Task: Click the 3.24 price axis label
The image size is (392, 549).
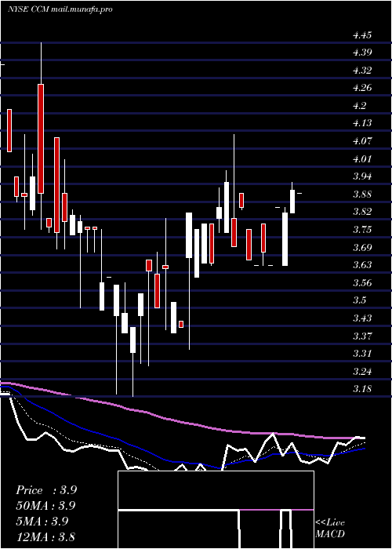Action: coord(362,371)
